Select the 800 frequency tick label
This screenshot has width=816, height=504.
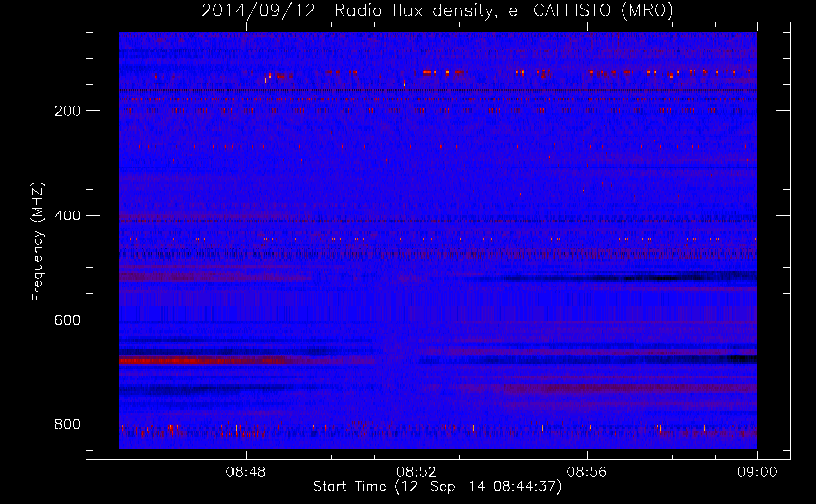(68, 424)
